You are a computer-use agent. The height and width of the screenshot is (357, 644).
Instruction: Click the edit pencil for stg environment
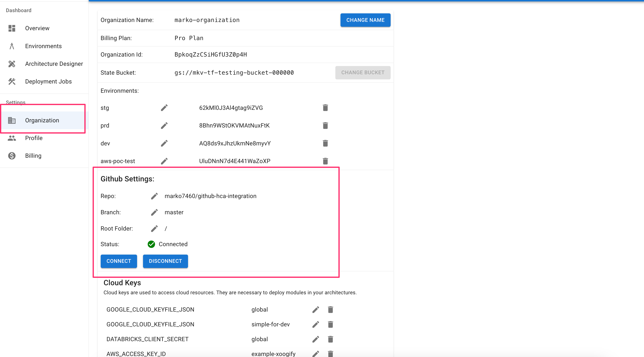point(164,108)
